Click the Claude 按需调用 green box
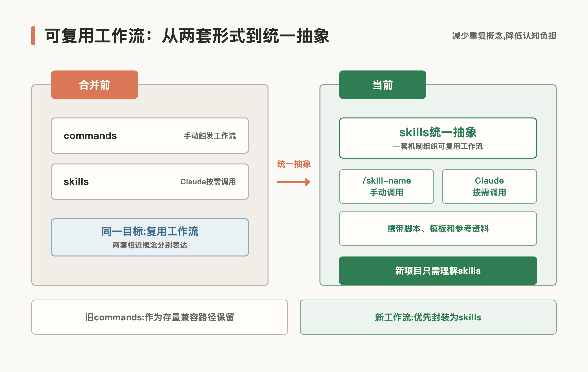 [490, 186]
